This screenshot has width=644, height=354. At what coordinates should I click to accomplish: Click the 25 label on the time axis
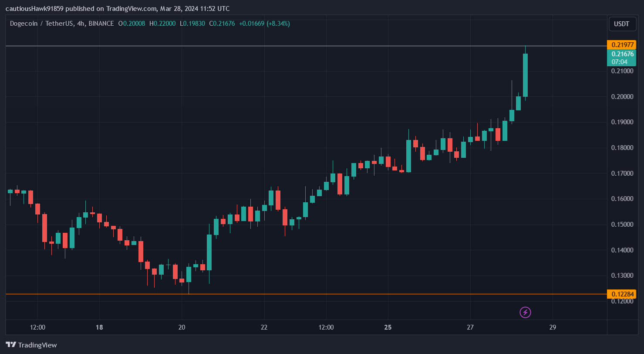388,327
